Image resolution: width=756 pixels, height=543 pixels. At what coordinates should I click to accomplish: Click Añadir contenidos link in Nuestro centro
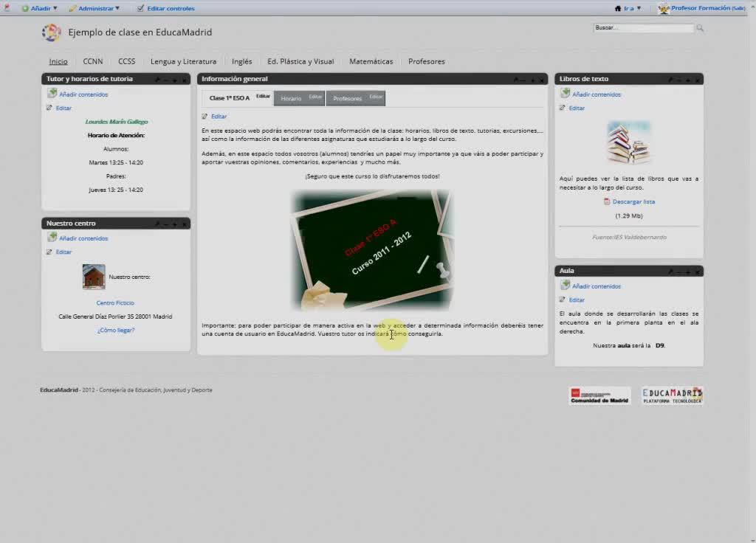(x=83, y=238)
